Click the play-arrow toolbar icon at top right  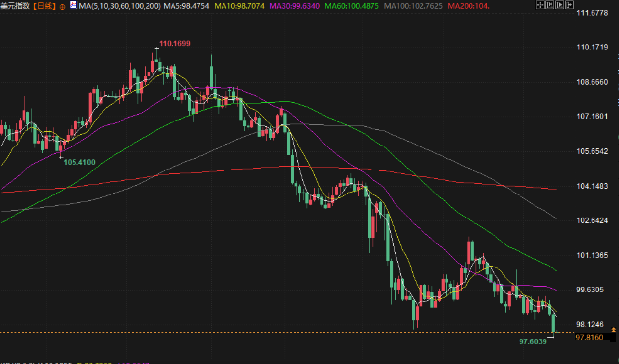559,6
